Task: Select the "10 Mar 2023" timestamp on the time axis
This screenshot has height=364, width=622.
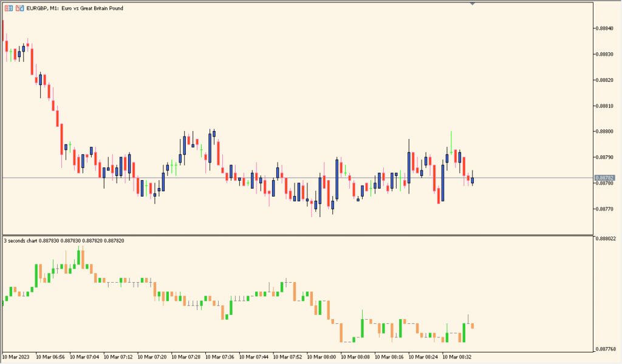Action: point(15,358)
